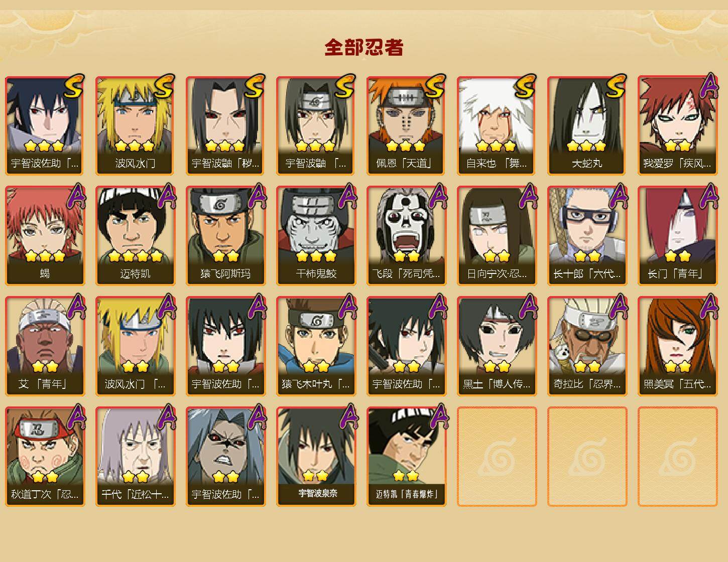Choose the 自来也 white-haired ninja card
This screenshot has height=562, width=728.
[x=497, y=125]
